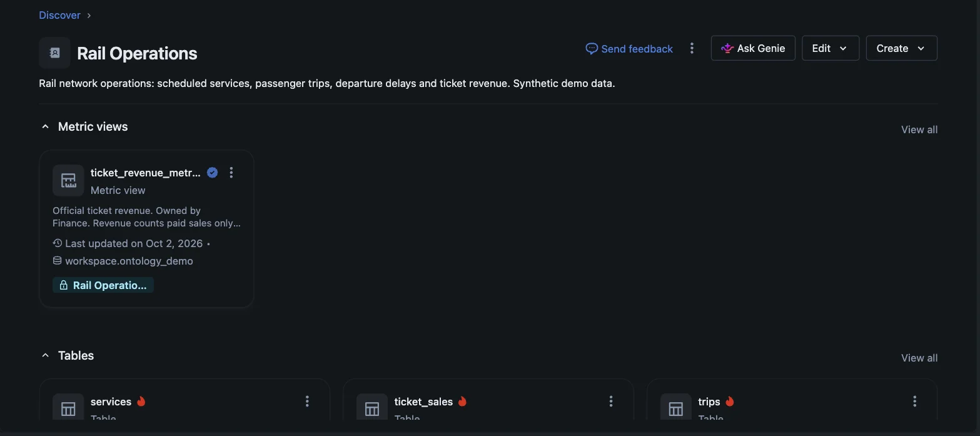Click the database icon beside workspace.ontology_demo
Viewport: 980px width, 436px height.
(x=58, y=261)
